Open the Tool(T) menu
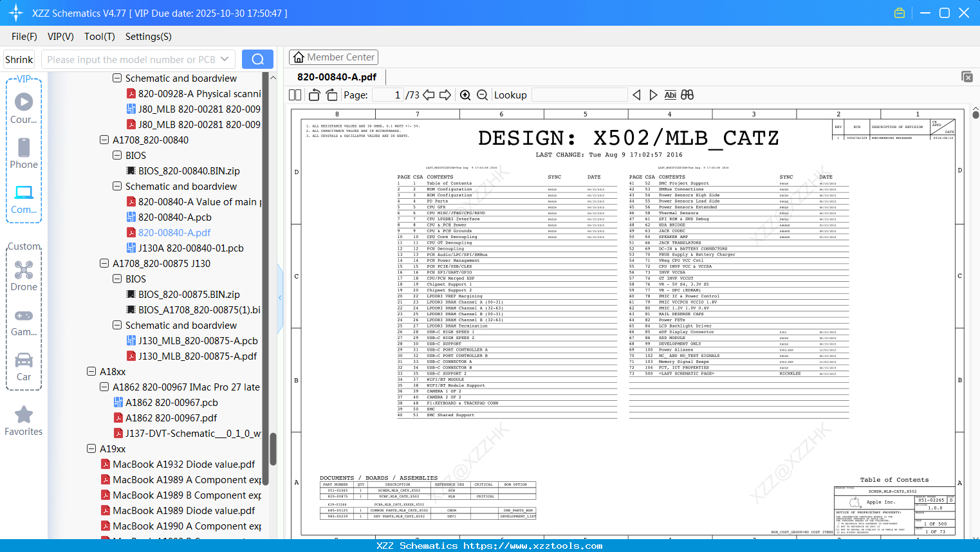The width and height of the screenshot is (980, 552). [x=100, y=37]
